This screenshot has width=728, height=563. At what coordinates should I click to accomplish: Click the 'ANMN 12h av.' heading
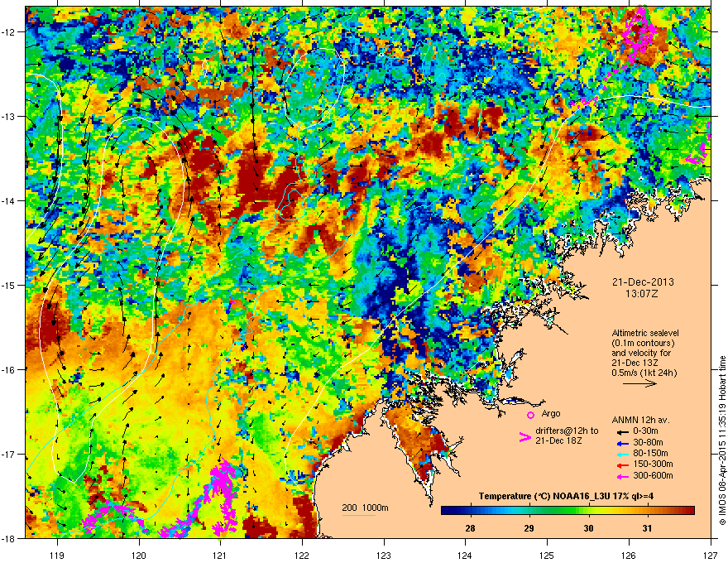(640, 420)
